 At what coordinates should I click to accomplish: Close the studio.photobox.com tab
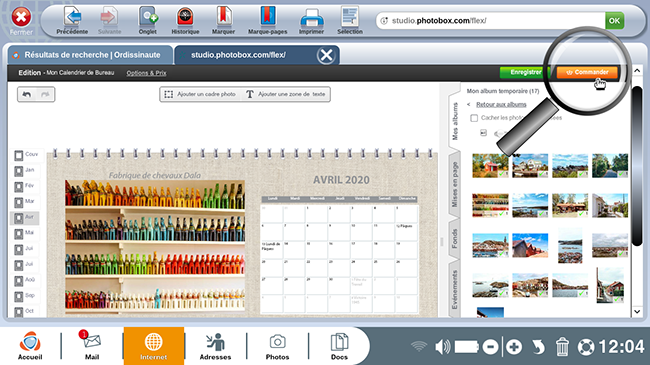[326, 55]
